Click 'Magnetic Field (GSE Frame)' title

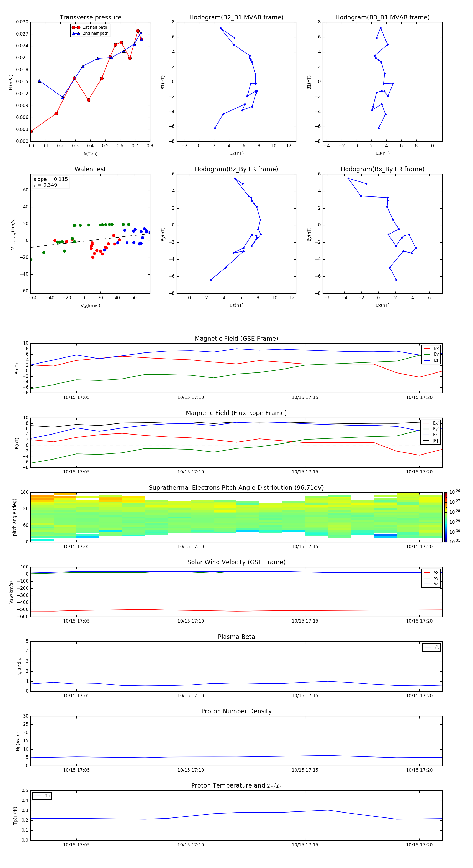point(236,339)
